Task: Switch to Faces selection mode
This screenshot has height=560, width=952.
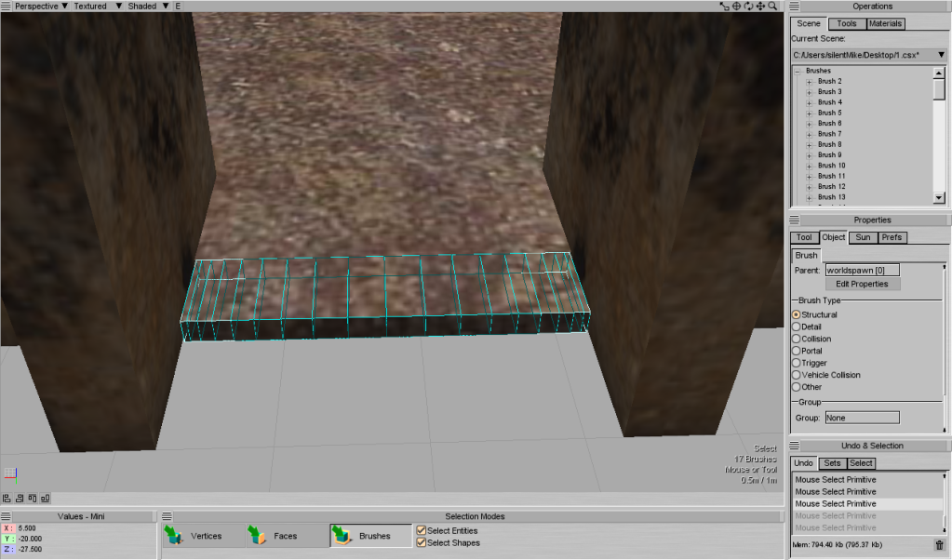Action: [x=274, y=536]
